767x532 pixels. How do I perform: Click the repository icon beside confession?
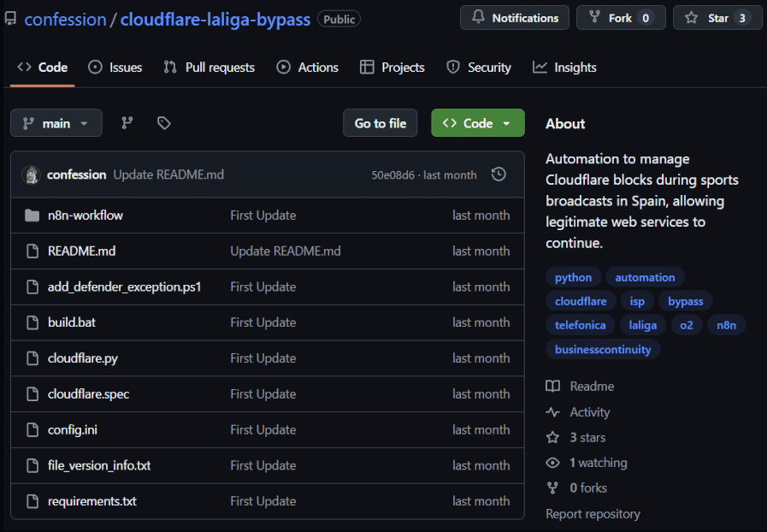point(10,19)
